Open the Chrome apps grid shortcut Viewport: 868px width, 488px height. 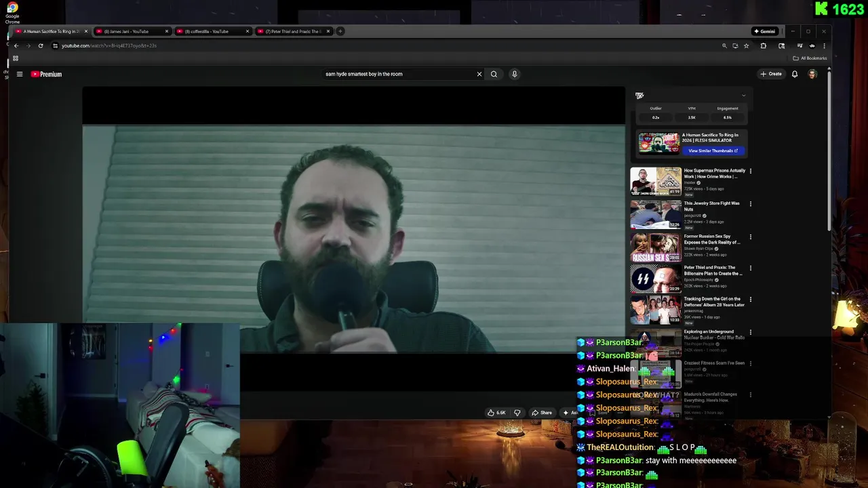16,58
